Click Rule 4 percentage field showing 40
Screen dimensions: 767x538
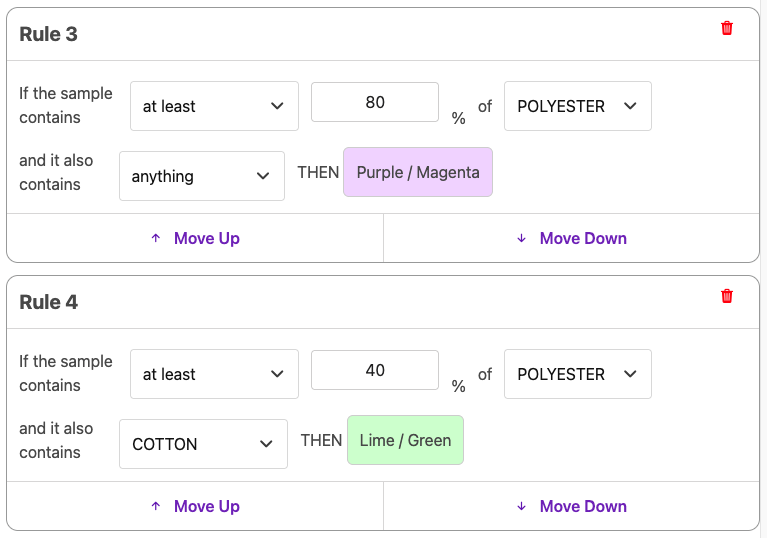(x=375, y=370)
